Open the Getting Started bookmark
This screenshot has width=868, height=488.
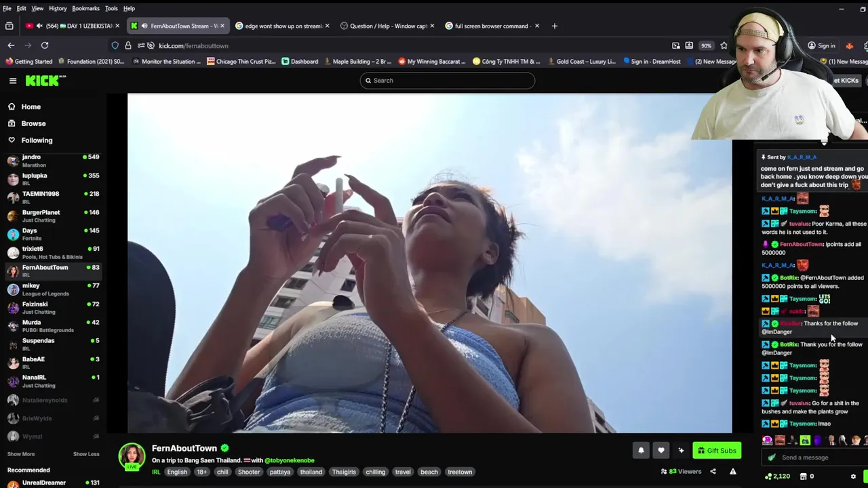[x=28, y=61]
